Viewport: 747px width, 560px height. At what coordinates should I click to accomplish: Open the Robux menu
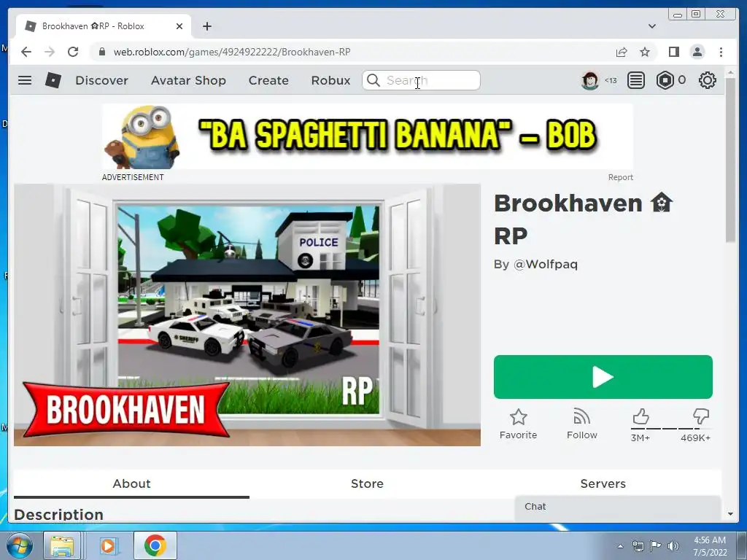coord(330,80)
